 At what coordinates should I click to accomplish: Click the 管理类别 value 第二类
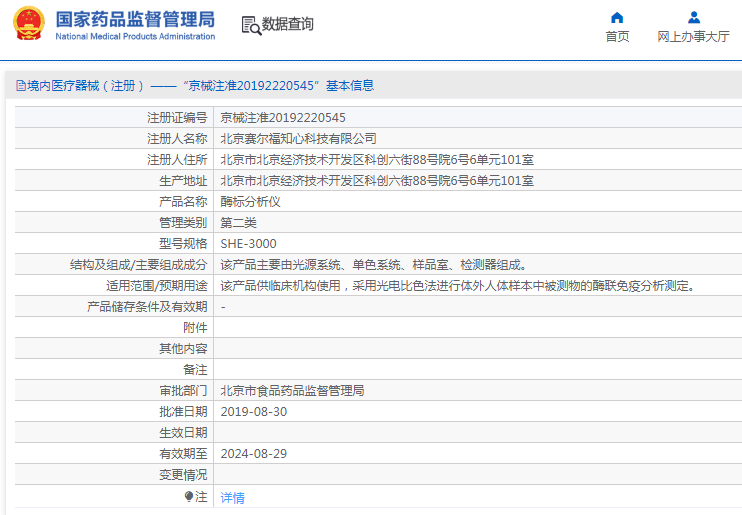(238, 223)
